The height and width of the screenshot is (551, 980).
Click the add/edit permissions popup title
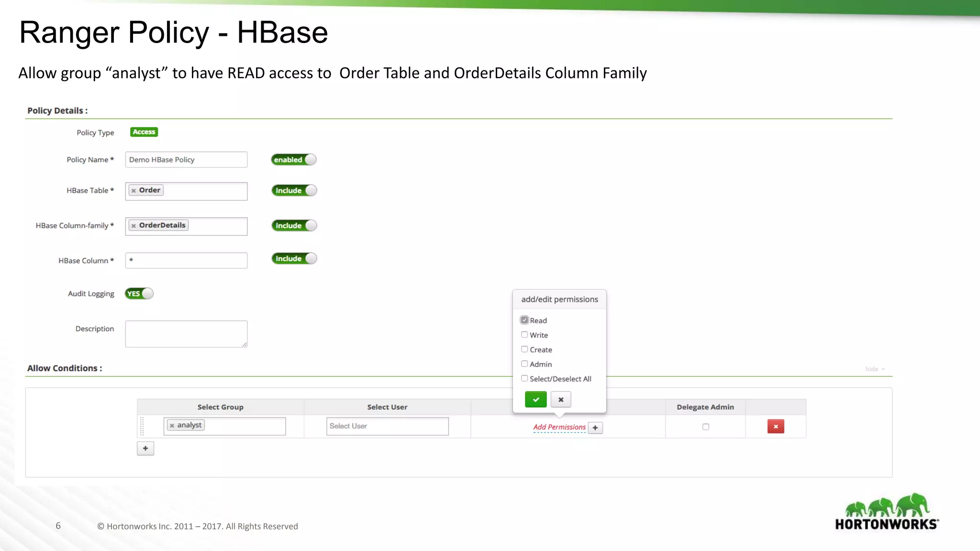559,299
